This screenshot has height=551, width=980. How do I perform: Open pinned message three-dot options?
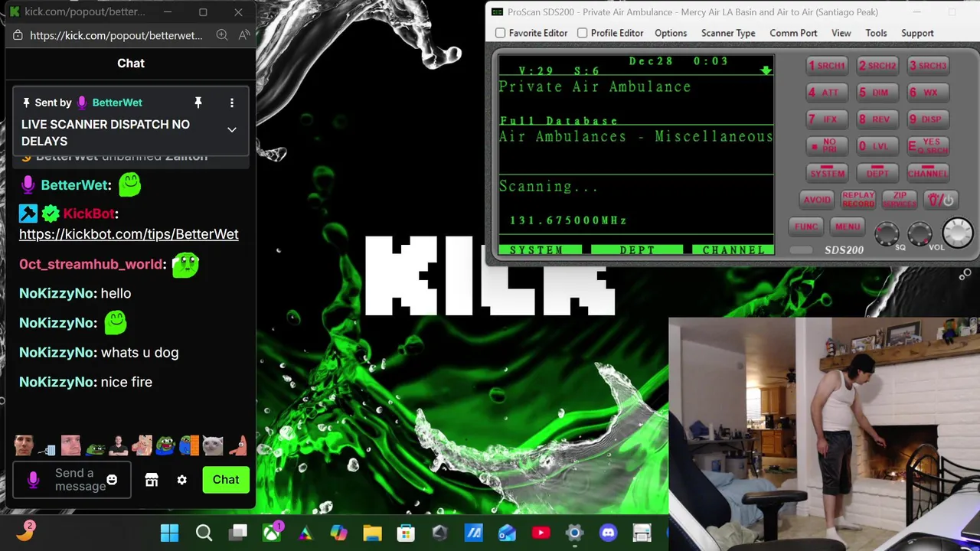[x=232, y=103]
